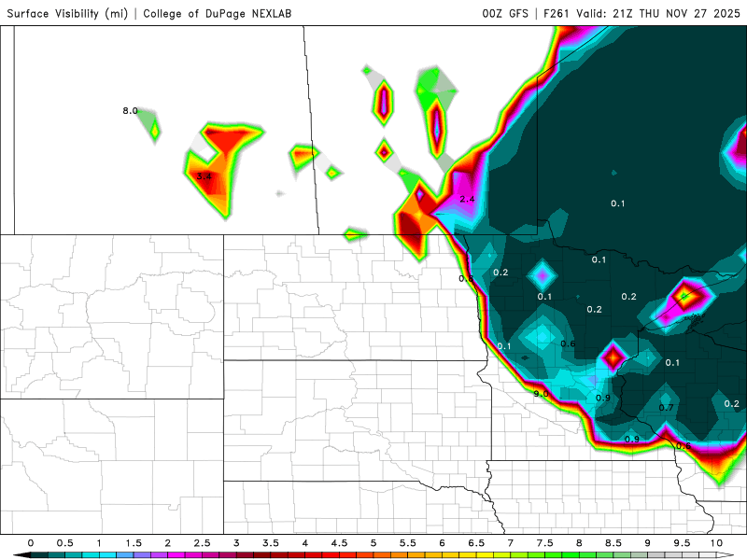The height and width of the screenshot is (560, 747).
Task: Click the legend scale label "4.5"
Action: pyautogui.click(x=339, y=543)
